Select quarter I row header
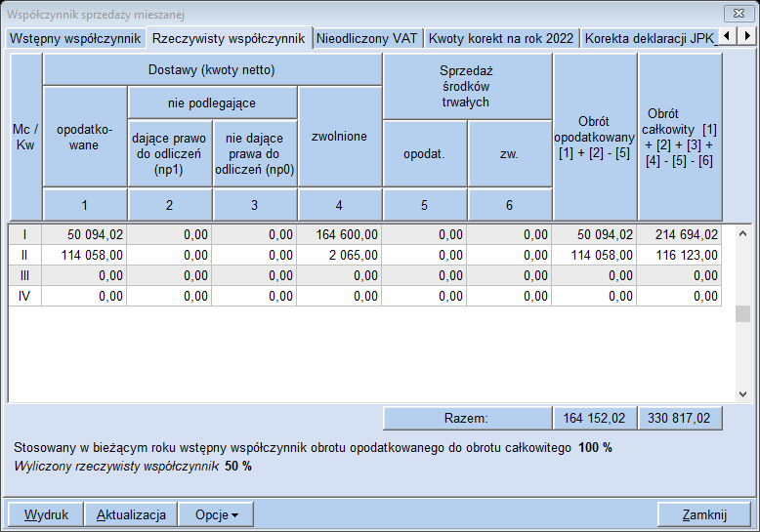The width and height of the screenshot is (760, 532). click(x=25, y=234)
